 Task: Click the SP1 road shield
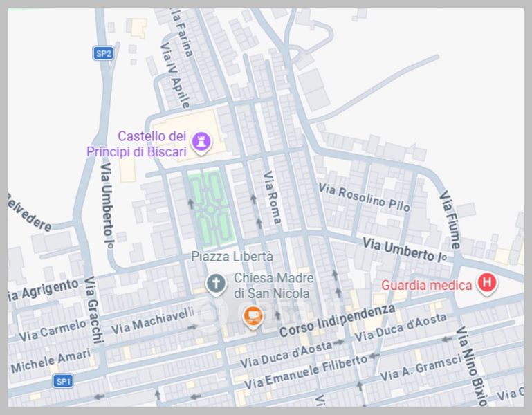(x=64, y=381)
